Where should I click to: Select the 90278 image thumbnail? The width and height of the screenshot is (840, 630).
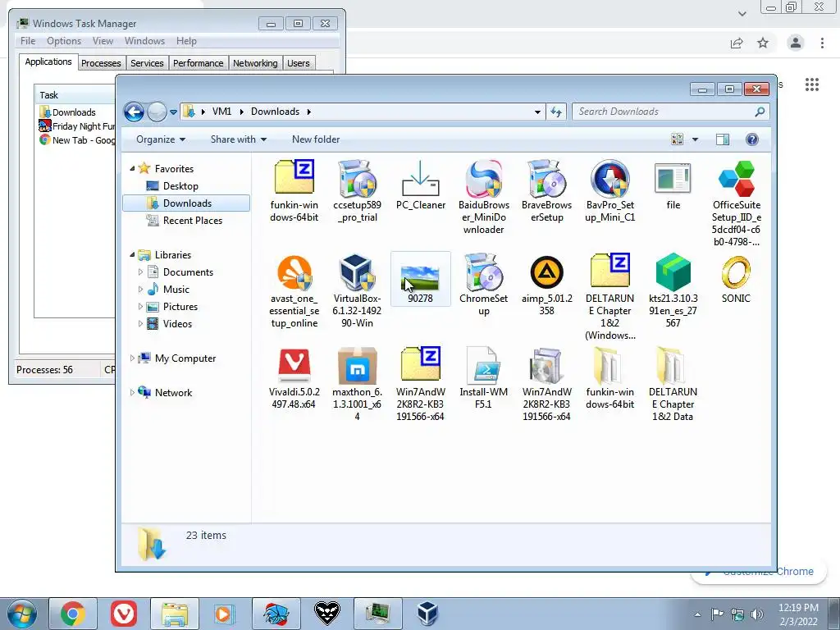tap(421, 279)
